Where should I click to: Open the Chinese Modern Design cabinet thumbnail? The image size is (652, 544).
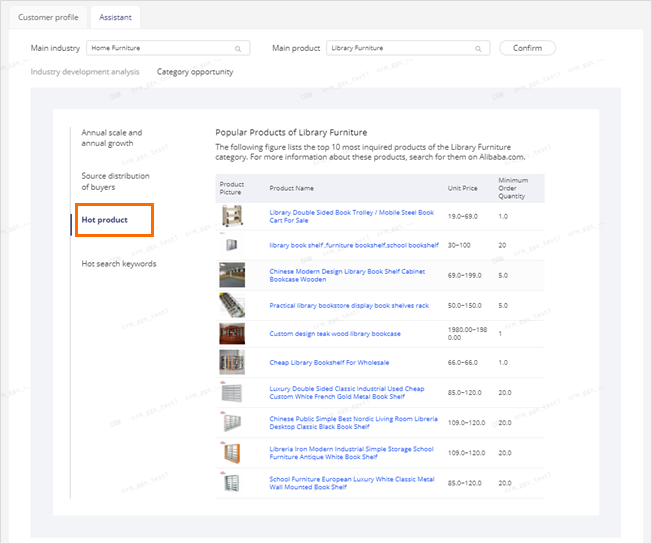pyautogui.click(x=232, y=275)
